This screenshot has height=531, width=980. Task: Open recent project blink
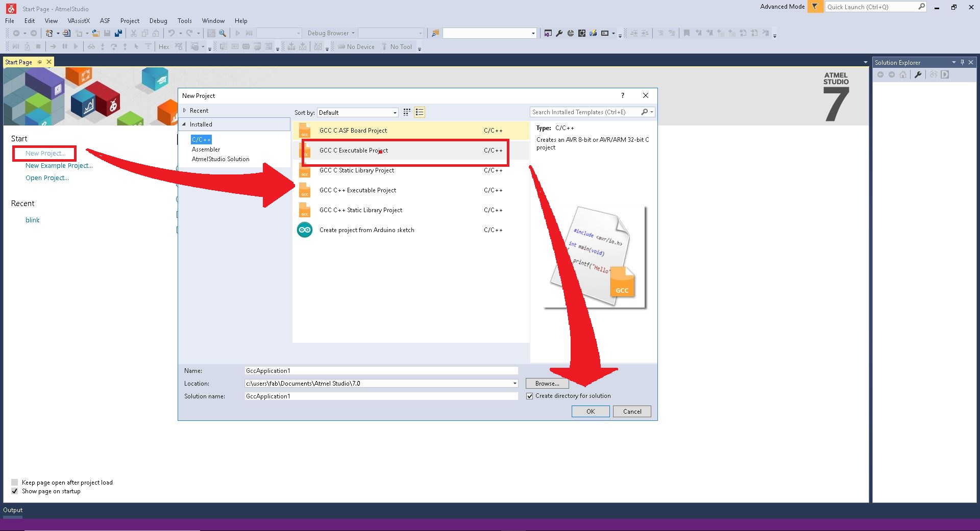33,220
